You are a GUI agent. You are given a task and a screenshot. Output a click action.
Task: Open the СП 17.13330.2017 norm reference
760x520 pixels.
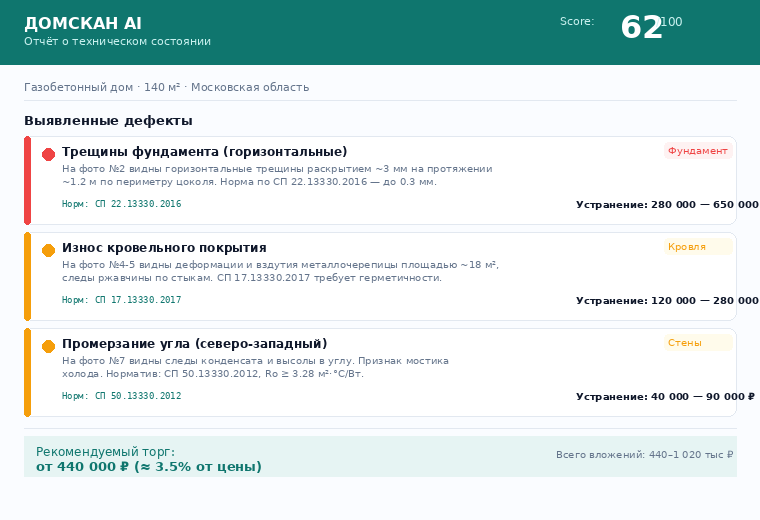click(x=122, y=300)
